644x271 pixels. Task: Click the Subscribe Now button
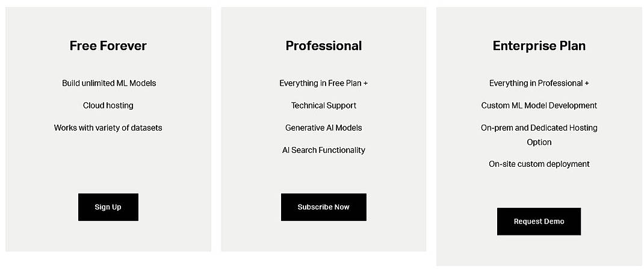point(324,207)
